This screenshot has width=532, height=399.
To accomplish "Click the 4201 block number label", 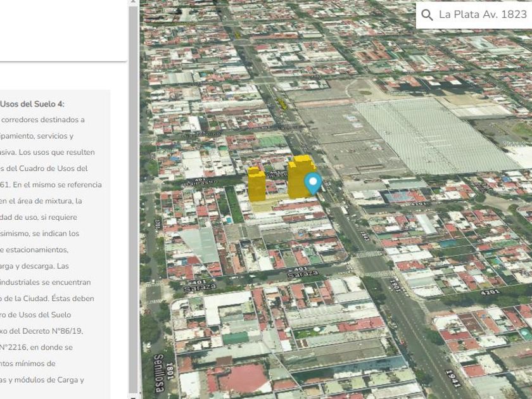I will pyautogui.click(x=490, y=292).
